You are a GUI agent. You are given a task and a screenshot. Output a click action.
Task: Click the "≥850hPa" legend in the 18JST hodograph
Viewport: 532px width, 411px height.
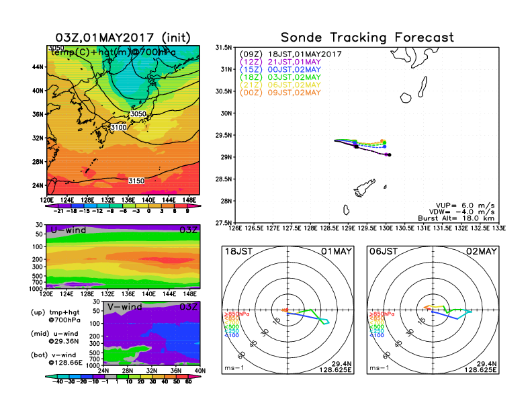tap(237, 314)
